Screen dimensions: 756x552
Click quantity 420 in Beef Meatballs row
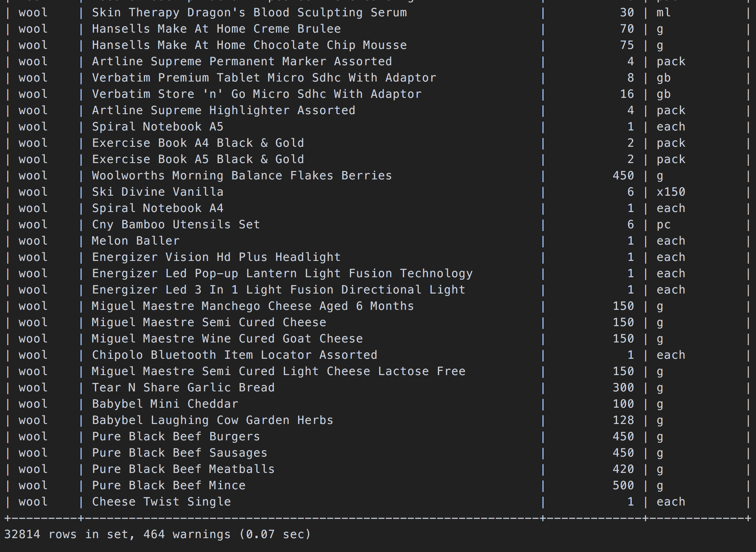click(x=623, y=469)
